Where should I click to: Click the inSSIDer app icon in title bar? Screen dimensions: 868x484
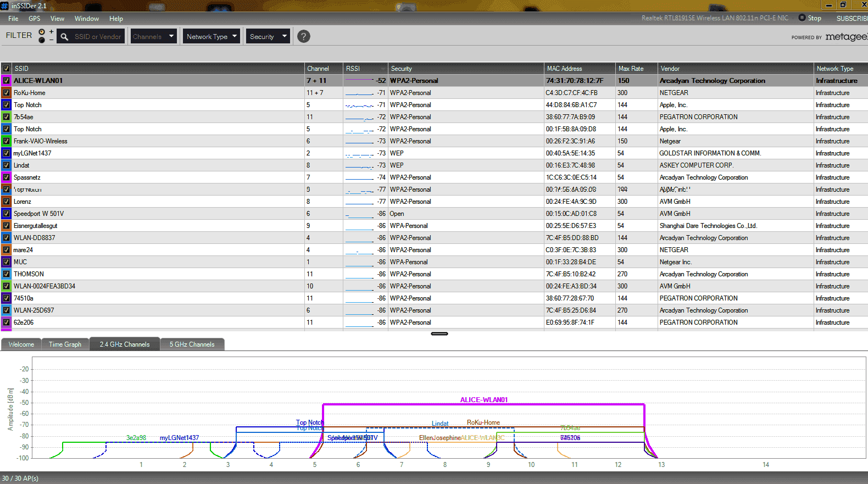pyautogui.click(x=5, y=5)
